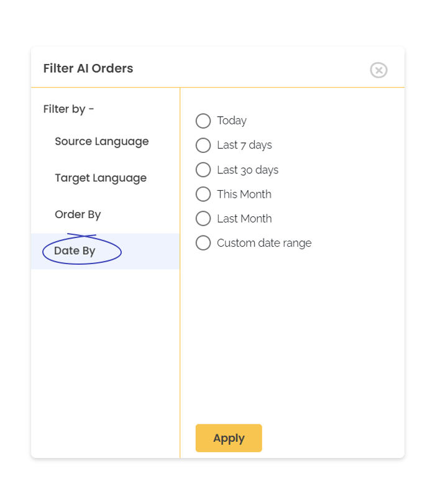
Task: Click the highlighted Date By filter
Action: point(105,251)
